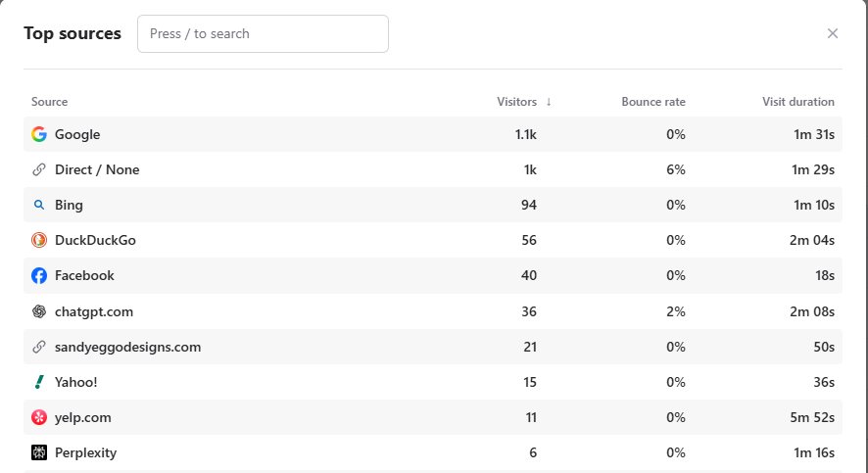Filter by Yahoo! source
This screenshot has width=868, height=473.
[x=75, y=382]
